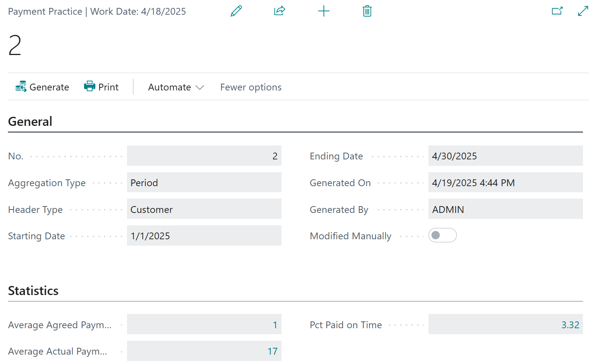Click the Aggregation Type label
The image size is (589, 364).
pyautogui.click(x=47, y=183)
